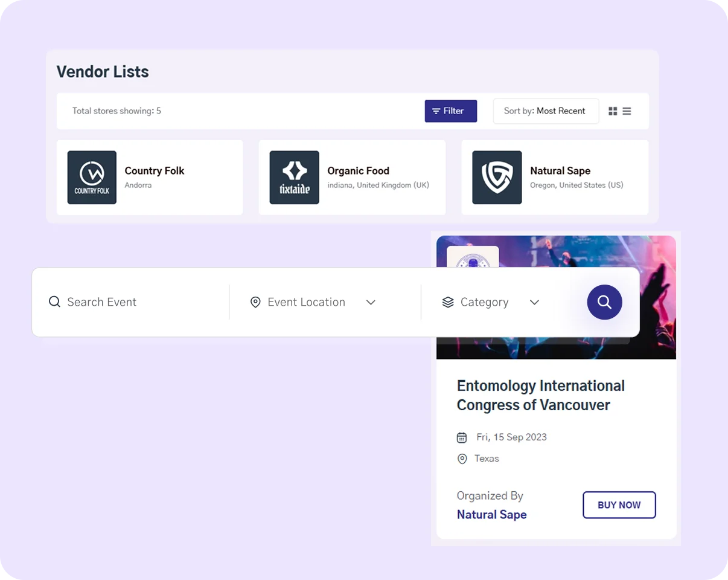The image size is (728, 580).
Task: Click the layers icon beside Category
Action: click(447, 302)
